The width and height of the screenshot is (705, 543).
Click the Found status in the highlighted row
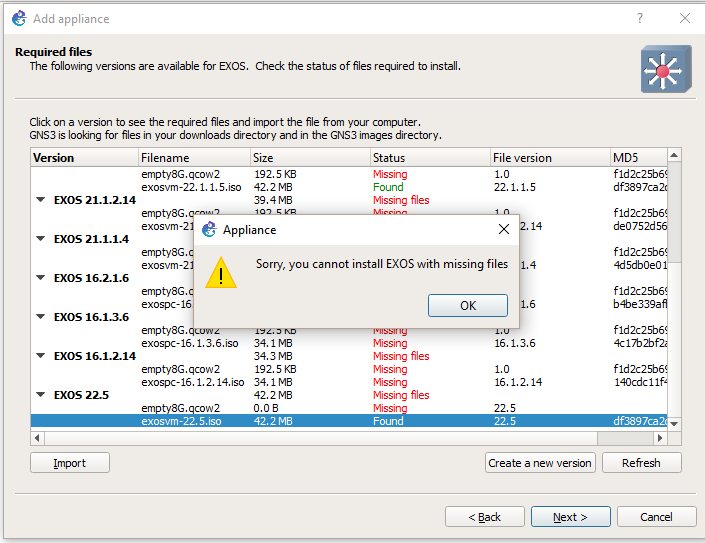[388, 421]
